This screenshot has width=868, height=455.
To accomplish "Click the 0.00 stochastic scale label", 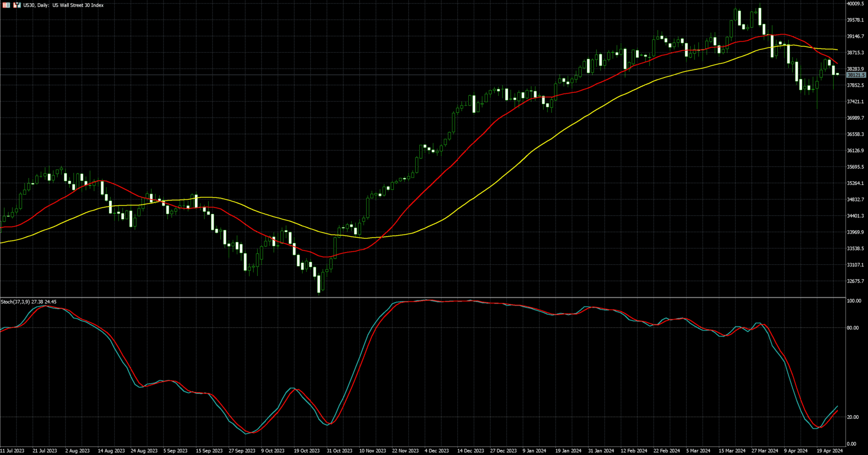I will 851,444.
